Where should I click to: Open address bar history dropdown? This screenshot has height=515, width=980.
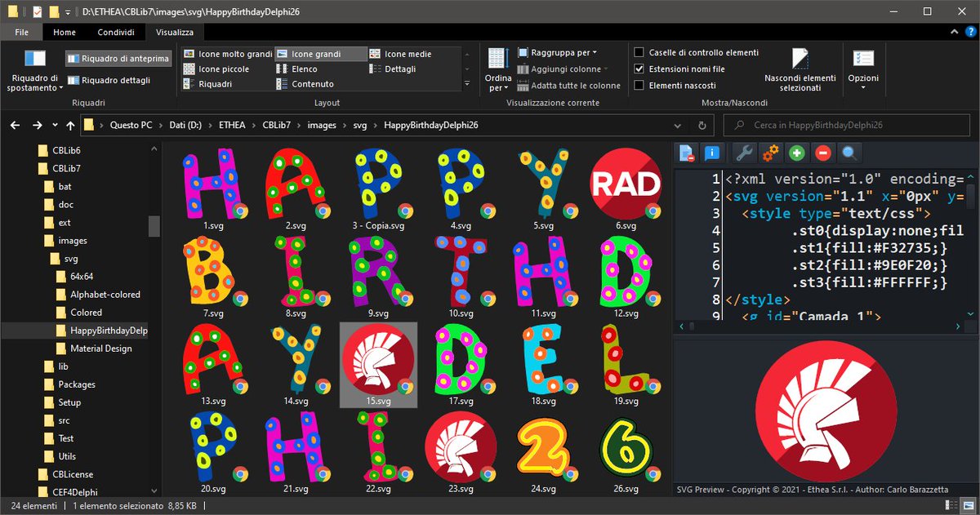[678, 126]
